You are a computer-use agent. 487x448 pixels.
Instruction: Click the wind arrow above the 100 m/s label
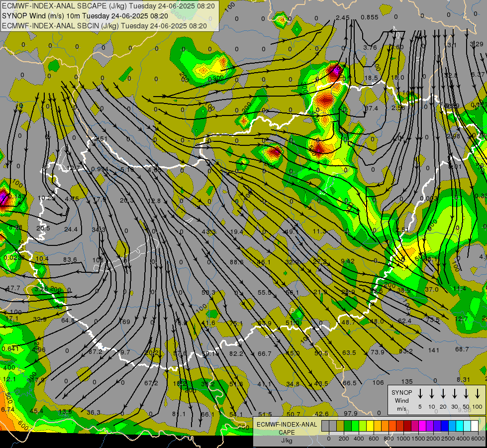tap(478, 393)
